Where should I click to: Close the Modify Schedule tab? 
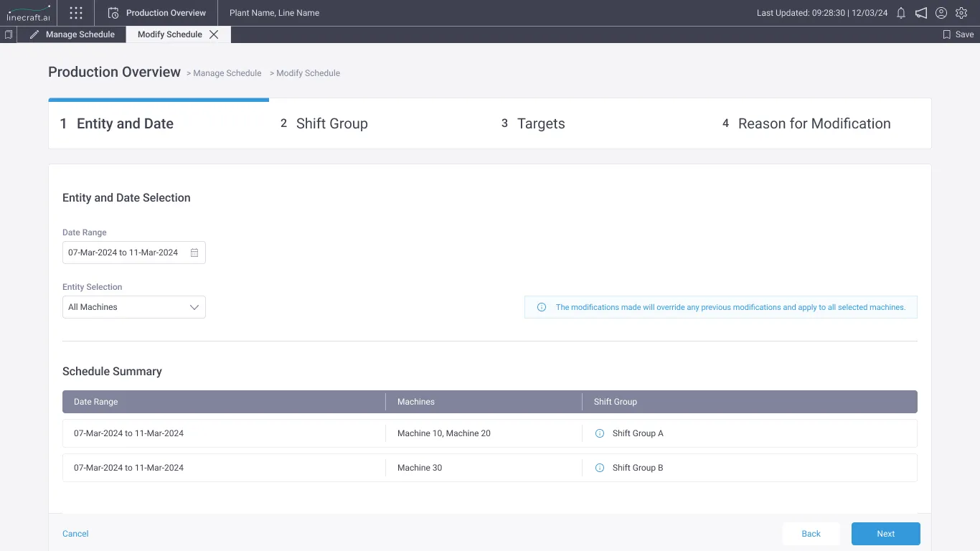click(x=214, y=34)
